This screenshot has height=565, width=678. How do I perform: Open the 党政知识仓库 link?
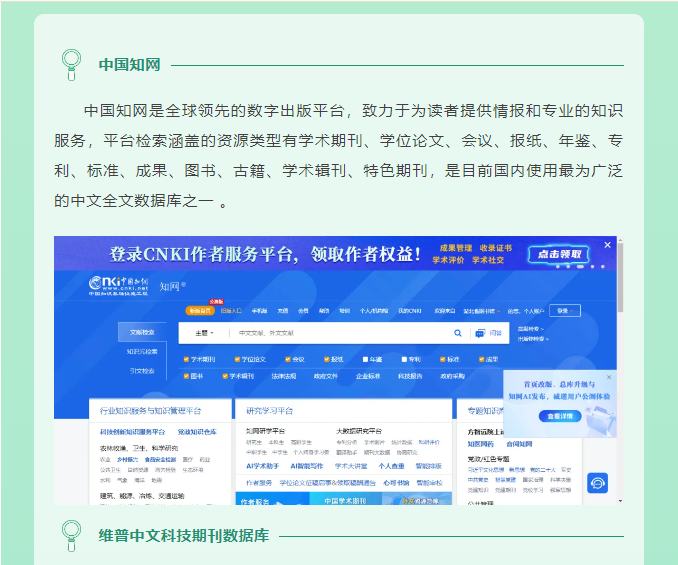[x=197, y=432]
